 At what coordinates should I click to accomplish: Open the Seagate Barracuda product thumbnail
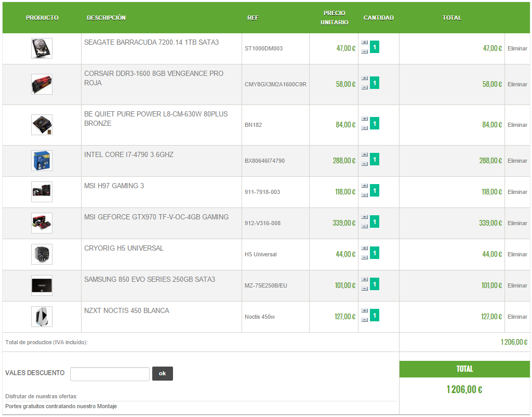(42, 48)
